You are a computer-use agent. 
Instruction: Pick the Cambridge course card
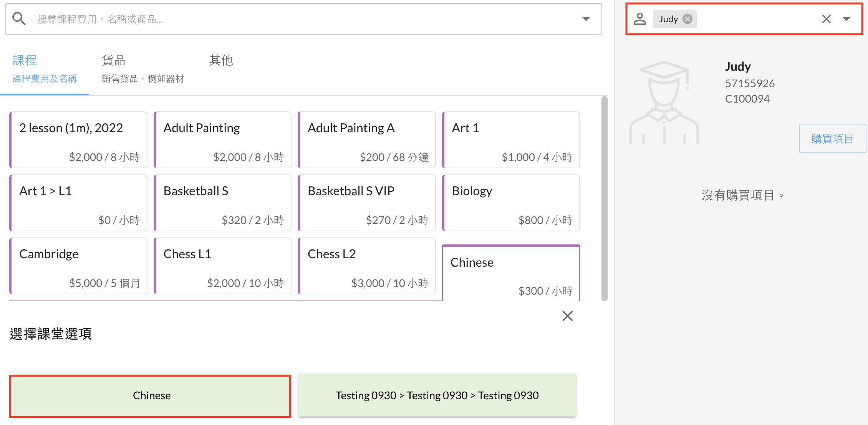[78, 266]
